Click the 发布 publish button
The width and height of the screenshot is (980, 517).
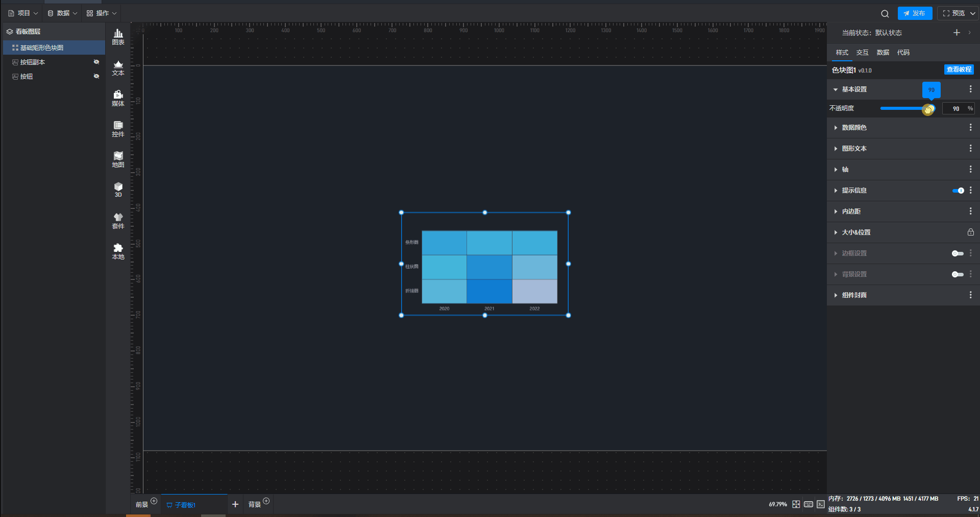coord(915,13)
